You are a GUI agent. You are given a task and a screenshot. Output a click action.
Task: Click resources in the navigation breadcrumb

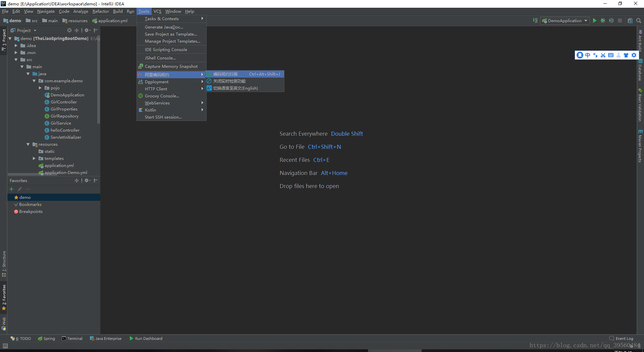click(75, 21)
